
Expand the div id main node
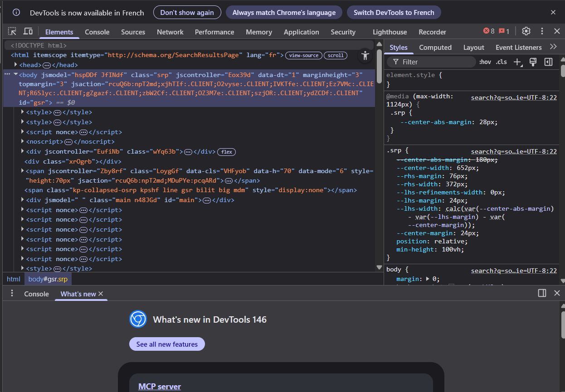coord(23,200)
